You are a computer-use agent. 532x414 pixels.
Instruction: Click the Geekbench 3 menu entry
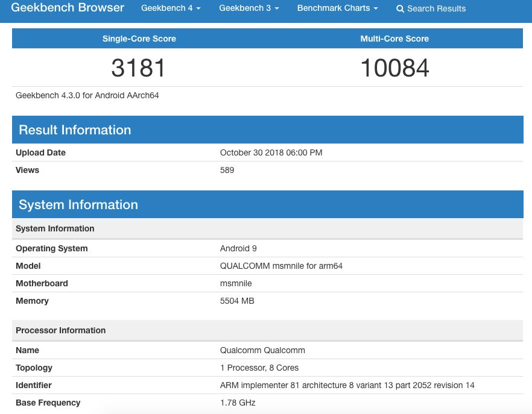[x=245, y=8]
